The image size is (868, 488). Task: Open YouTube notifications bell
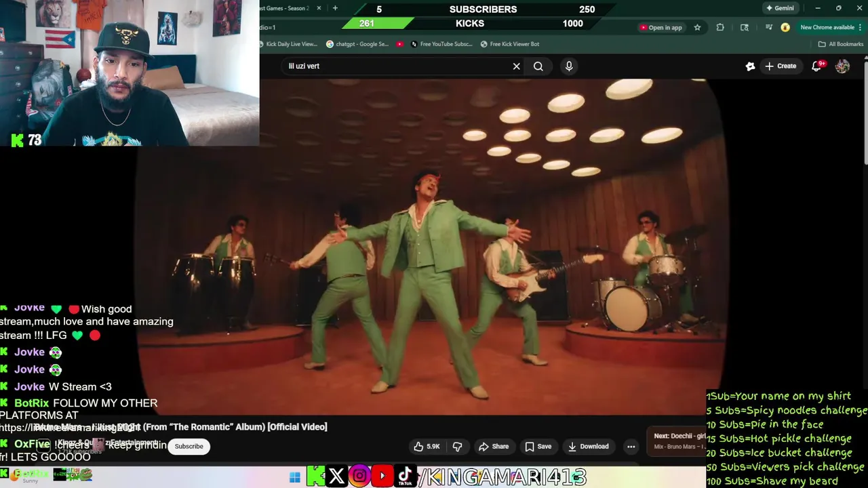pos(817,66)
